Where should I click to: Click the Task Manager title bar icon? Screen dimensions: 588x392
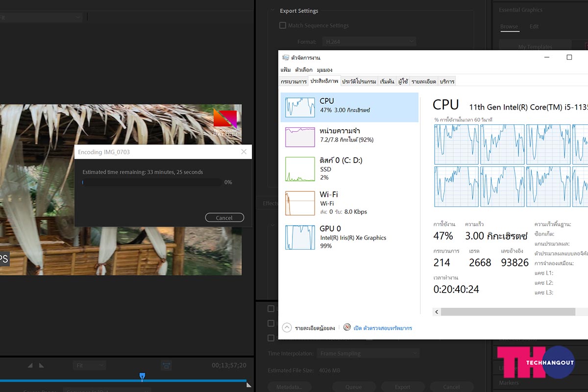click(286, 58)
